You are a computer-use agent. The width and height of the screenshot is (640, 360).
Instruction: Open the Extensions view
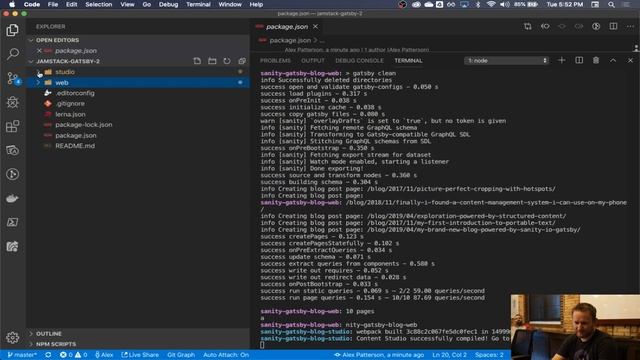click(12, 126)
